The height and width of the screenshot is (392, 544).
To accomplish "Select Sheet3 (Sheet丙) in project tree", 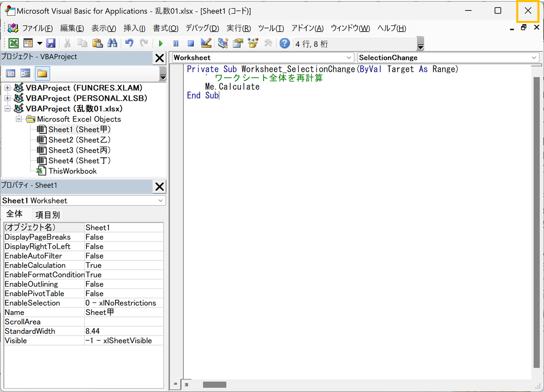I will tap(79, 150).
